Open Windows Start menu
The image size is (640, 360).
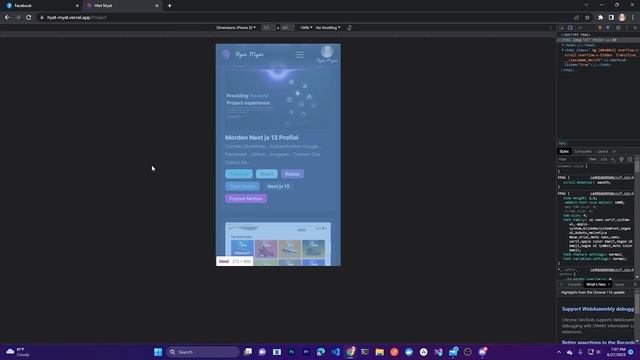(158, 352)
